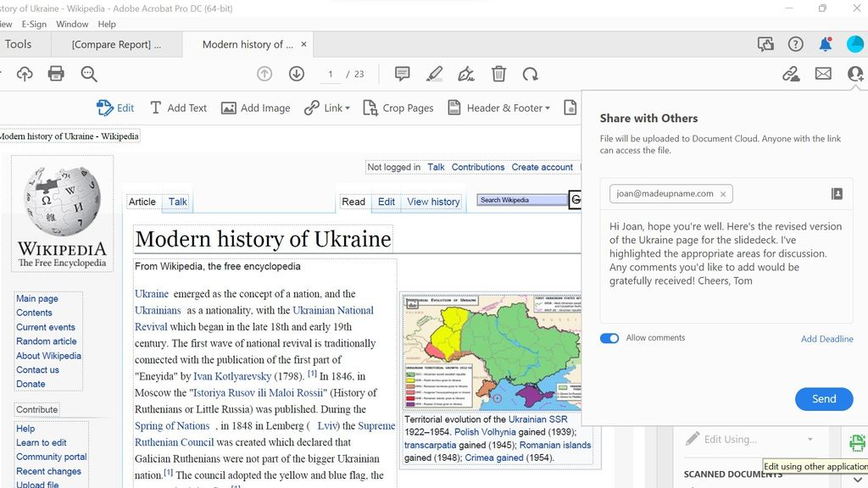The width and height of the screenshot is (868, 488).
Task: Rotate pages using the rotate icon
Action: click(531, 74)
